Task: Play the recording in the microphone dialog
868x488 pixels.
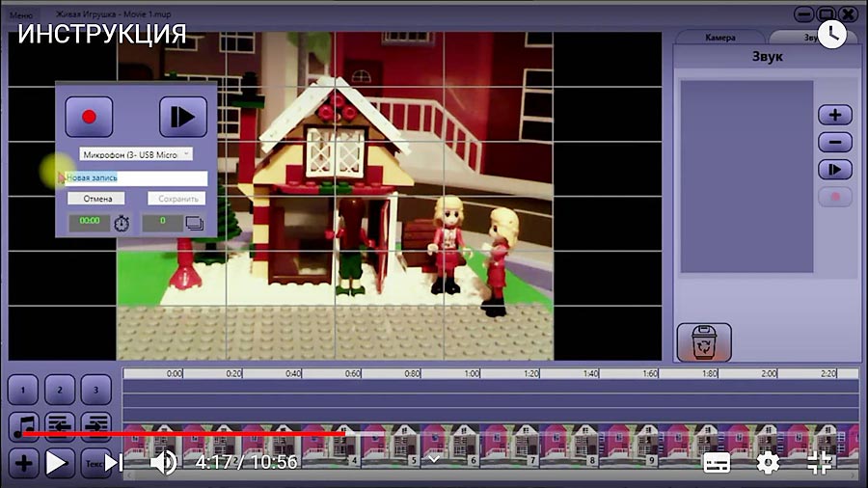Action: pyautogui.click(x=182, y=117)
